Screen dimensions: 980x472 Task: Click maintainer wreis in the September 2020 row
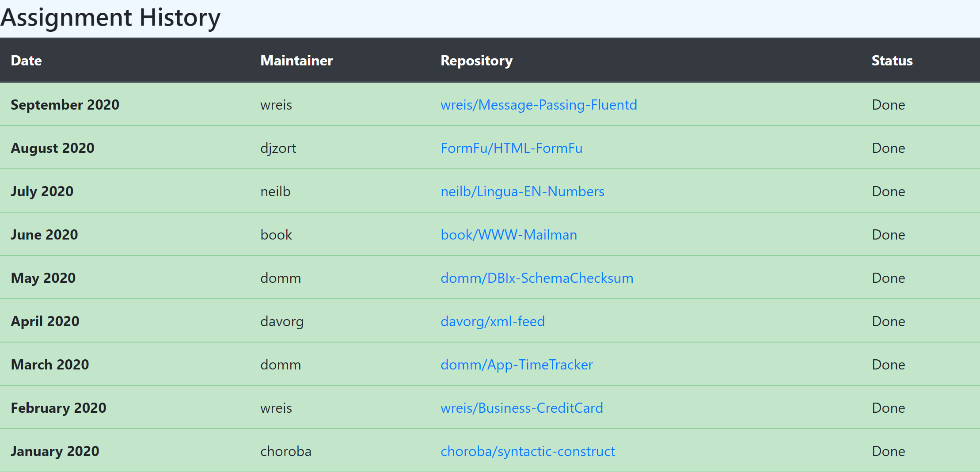[276, 105]
